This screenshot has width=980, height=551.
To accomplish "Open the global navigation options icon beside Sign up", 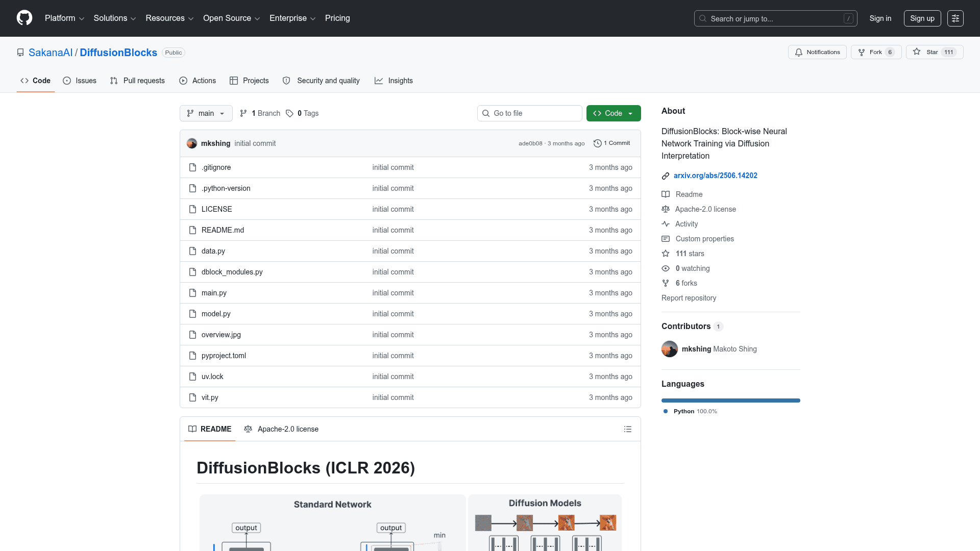I will click(x=955, y=18).
